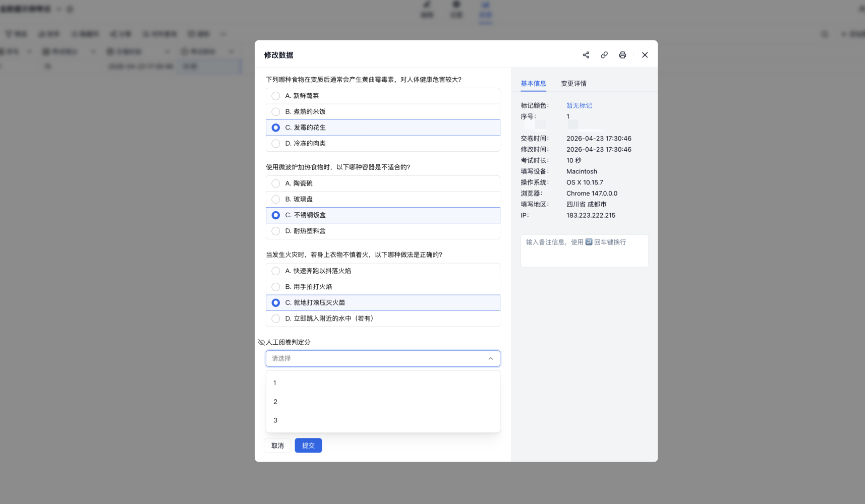This screenshot has width=865, height=504.
Task: Choose score 3 from the dropdown list
Action: point(275,420)
